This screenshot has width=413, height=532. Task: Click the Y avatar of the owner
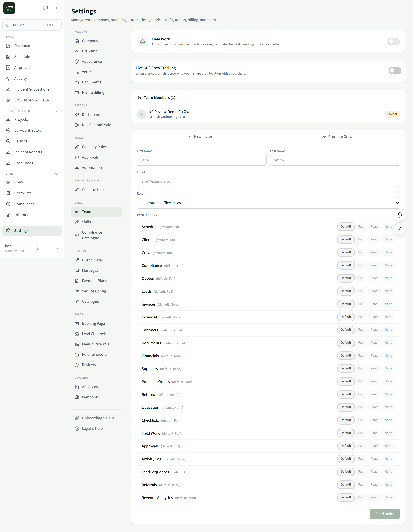(x=141, y=114)
